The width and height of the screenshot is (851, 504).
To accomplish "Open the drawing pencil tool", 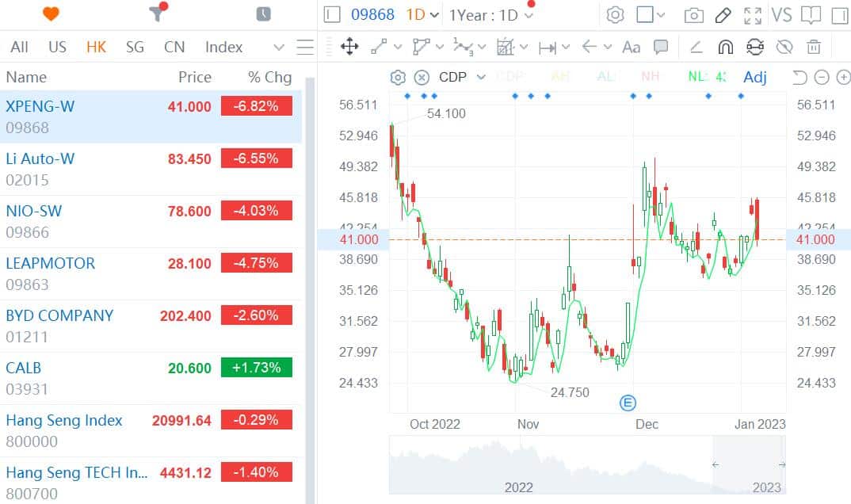I will click(723, 13).
